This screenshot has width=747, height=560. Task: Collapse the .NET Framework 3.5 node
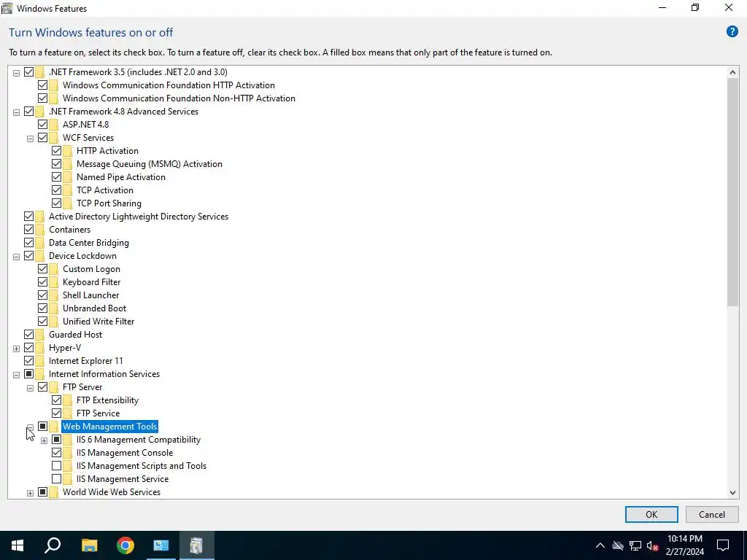tap(16, 73)
